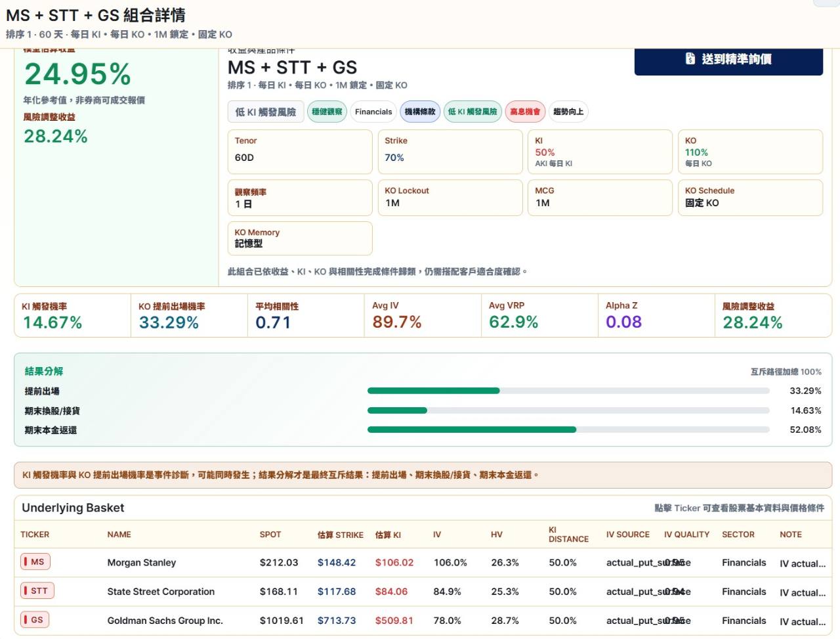Click the IV column header

437,535
